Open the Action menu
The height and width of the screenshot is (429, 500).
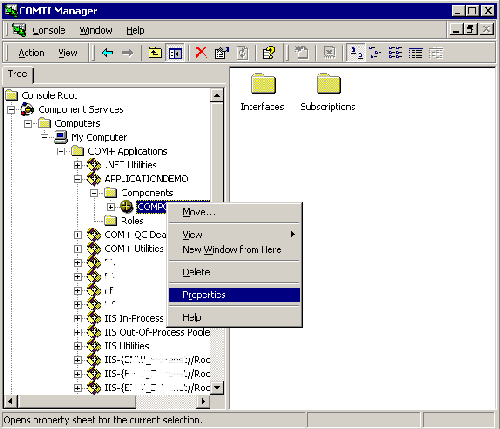pos(31,53)
